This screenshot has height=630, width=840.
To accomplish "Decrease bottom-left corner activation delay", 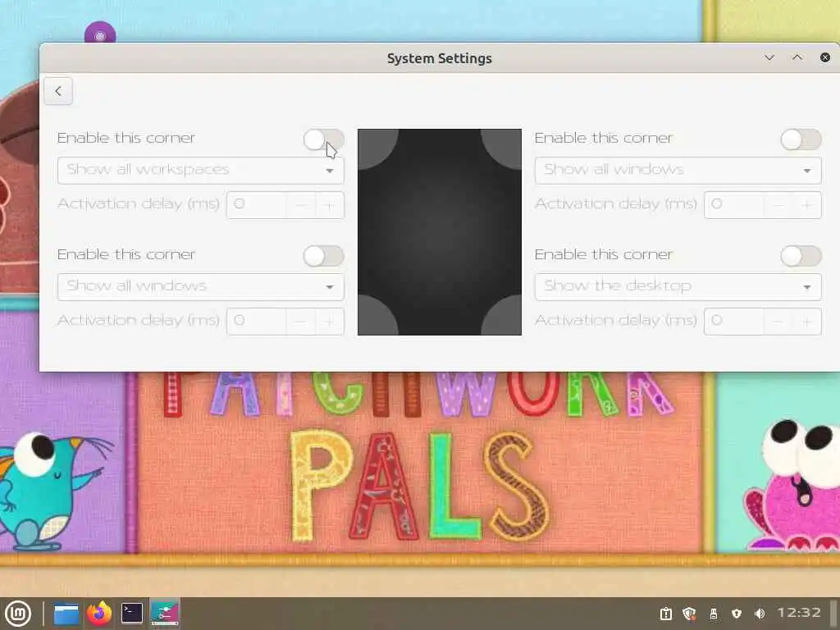I will tap(301, 322).
